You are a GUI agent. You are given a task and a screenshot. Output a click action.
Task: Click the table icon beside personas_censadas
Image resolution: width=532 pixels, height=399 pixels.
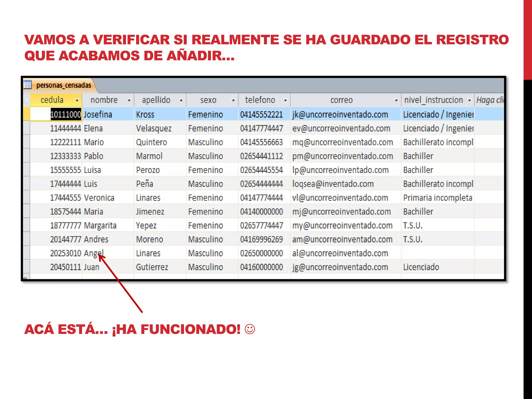(x=27, y=85)
